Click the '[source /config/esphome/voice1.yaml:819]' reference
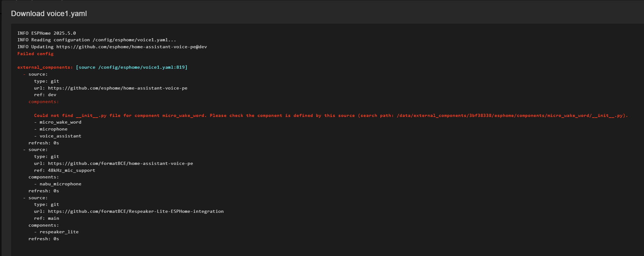Image resolution: width=644 pixels, height=256 pixels. pos(132,67)
